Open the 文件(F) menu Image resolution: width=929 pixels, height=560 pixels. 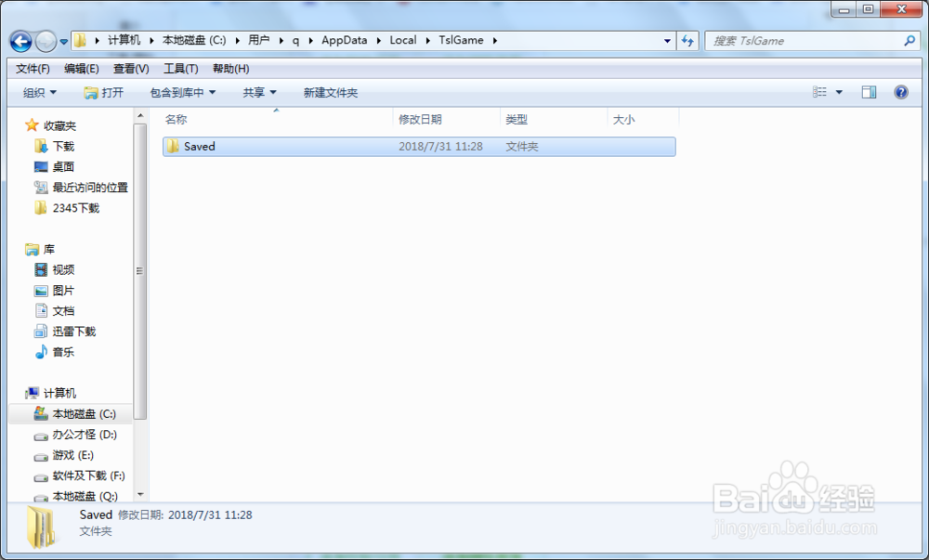tap(33, 69)
